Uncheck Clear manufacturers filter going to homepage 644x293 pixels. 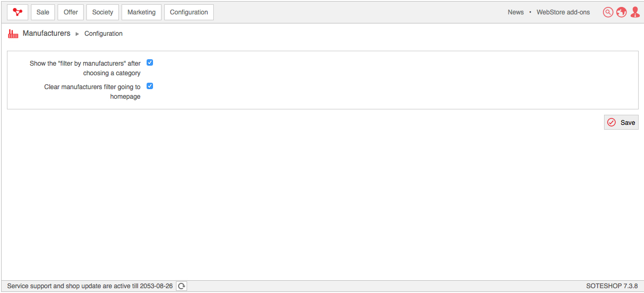[x=150, y=86]
